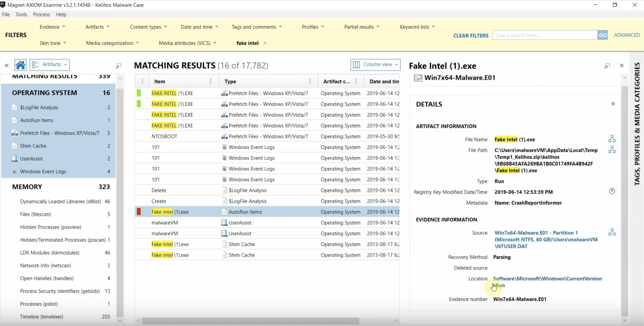Open connections for File Name field

612,139
